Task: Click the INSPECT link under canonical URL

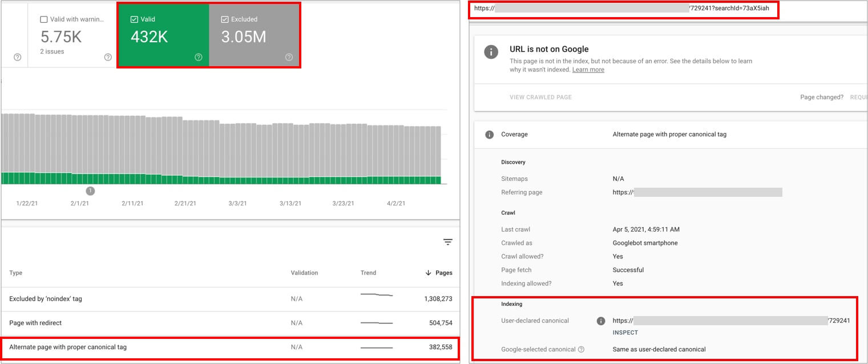Action: (625, 333)
